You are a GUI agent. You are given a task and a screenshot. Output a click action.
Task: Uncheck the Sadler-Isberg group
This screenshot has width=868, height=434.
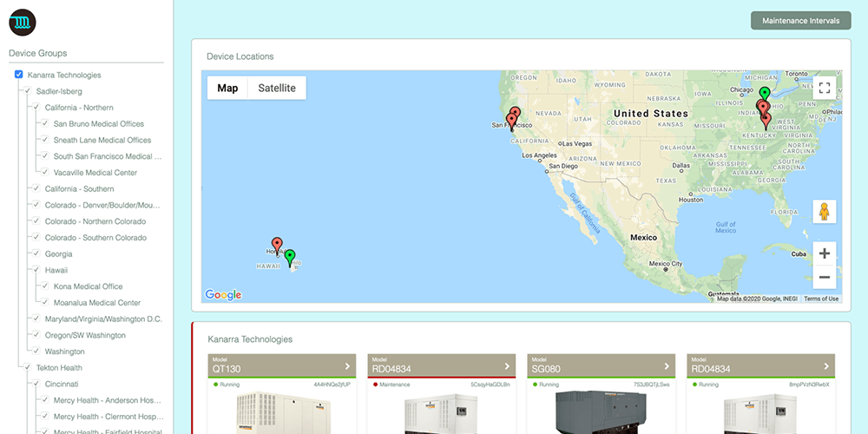pos(28,91)
